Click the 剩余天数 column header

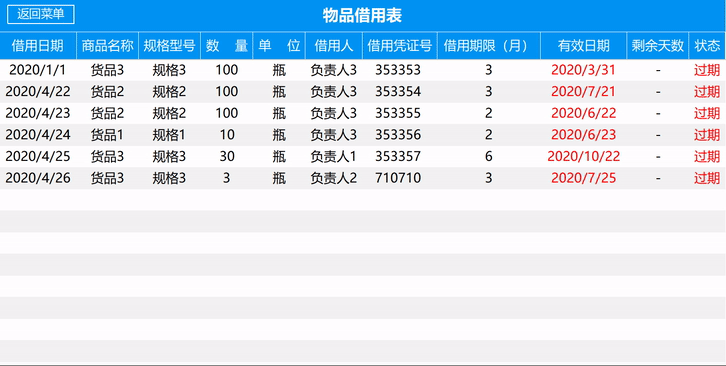coord(657,45)
